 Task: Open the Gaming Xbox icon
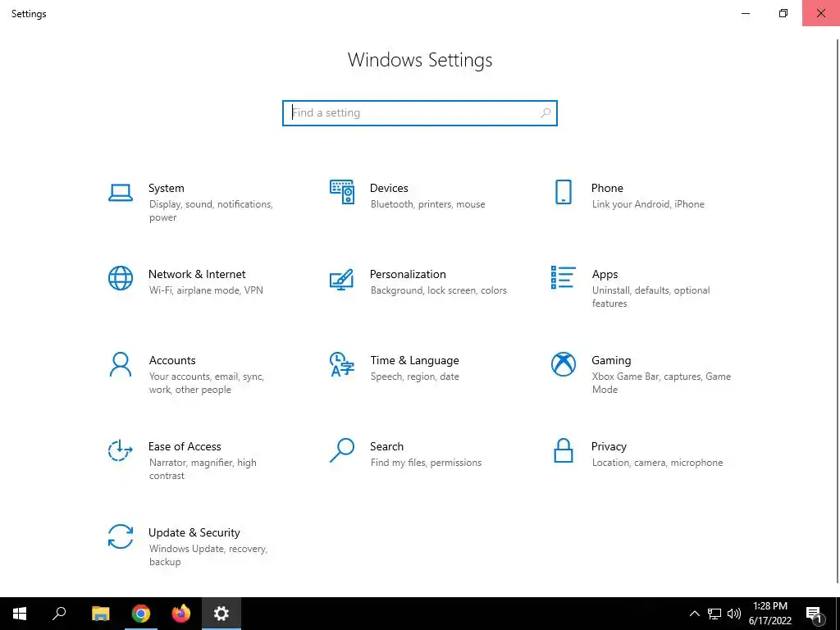[x=563, y=364]
